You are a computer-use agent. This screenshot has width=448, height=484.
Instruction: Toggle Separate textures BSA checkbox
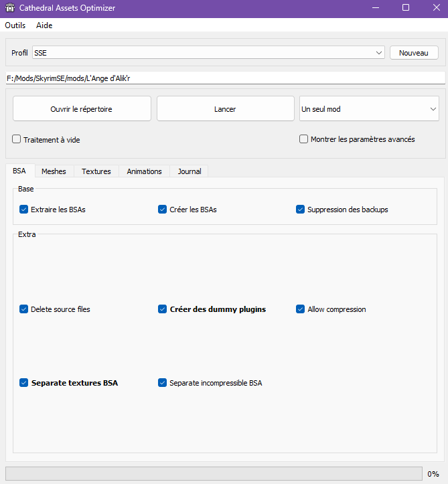tap(24, 383)
